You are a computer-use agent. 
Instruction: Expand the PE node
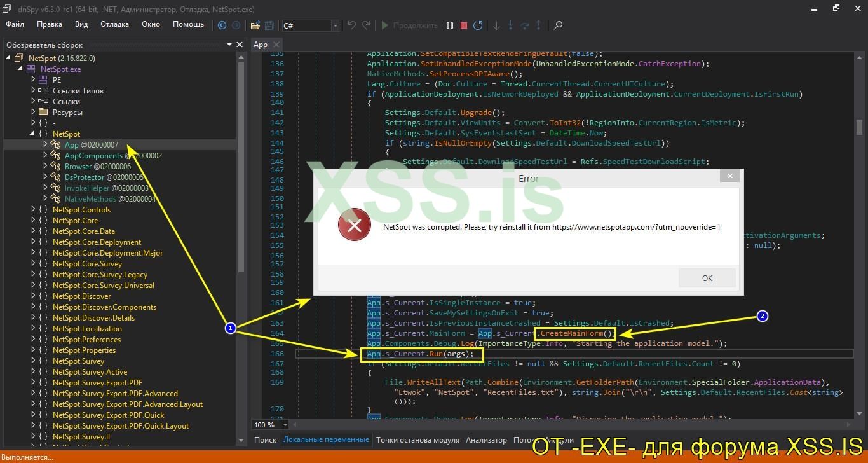pos(33,79)
